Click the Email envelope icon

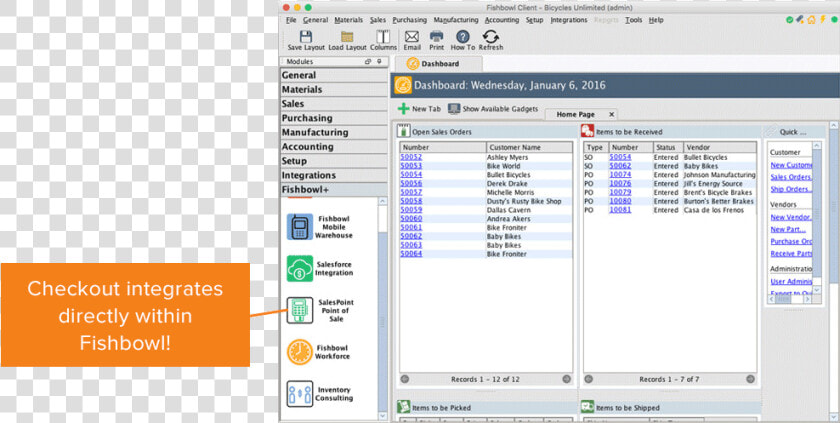(x=412, y=36)
